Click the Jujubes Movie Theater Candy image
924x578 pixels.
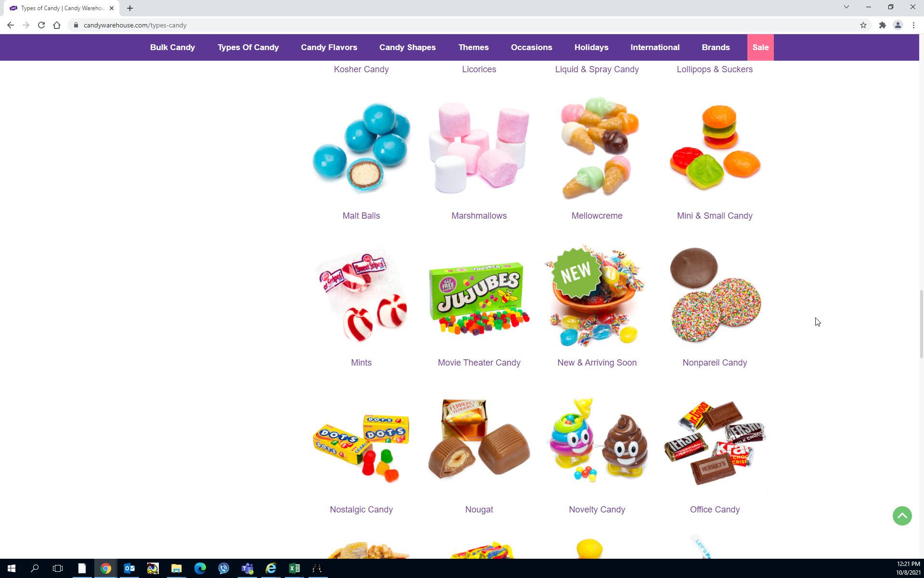click(x=479, y=296)
